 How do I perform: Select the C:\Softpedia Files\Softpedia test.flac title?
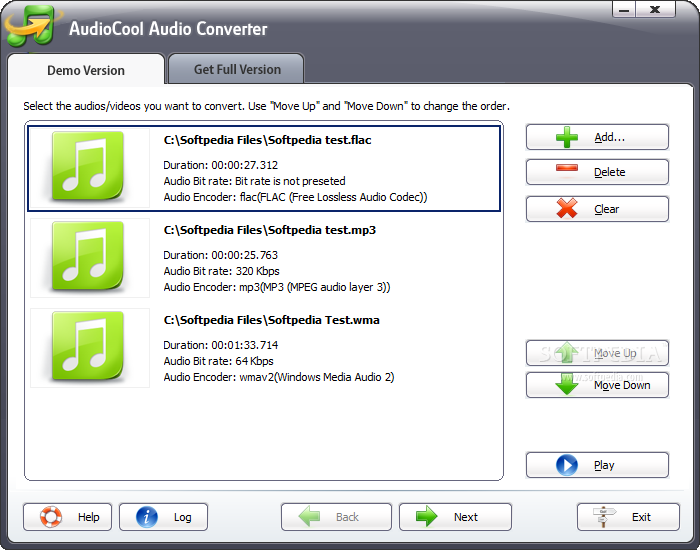[267, 140]
